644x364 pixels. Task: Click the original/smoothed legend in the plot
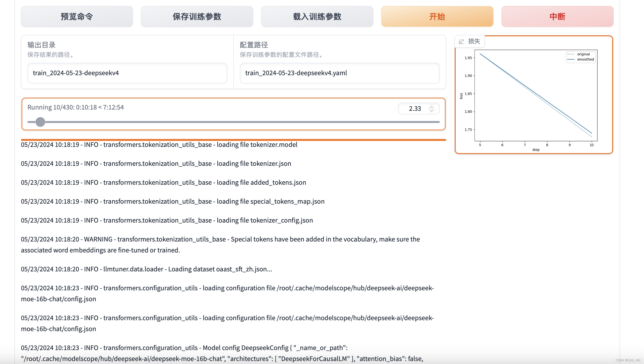pos(581,57)
